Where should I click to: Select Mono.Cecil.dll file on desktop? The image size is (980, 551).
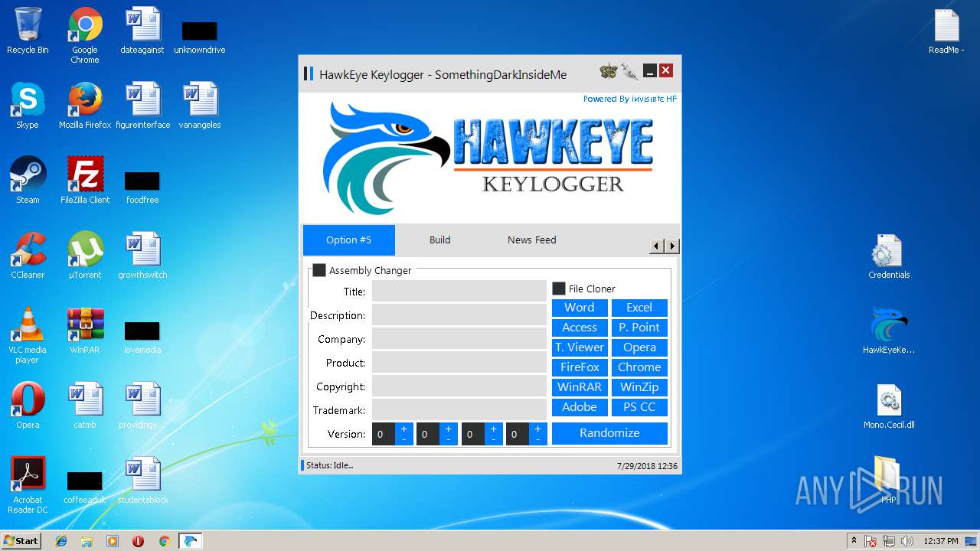pos(889,406)
